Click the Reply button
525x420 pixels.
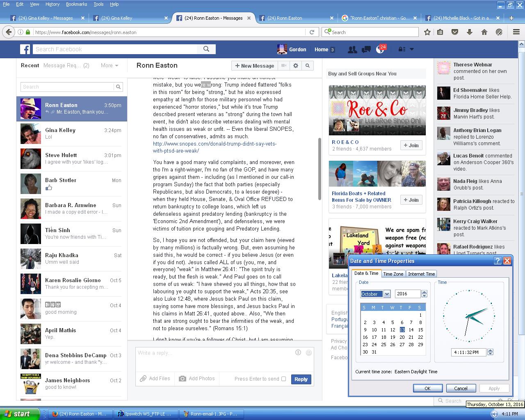pos(301,379)
